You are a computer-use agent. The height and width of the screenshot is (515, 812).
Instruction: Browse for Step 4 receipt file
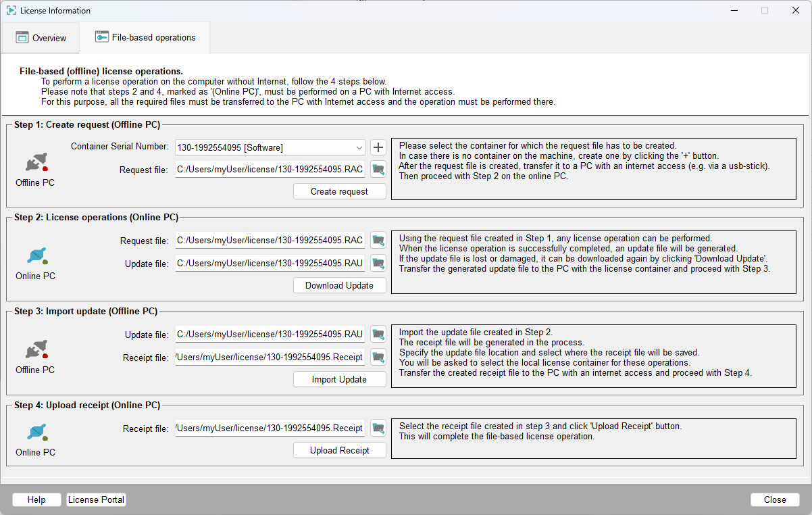pyautogui.click(x=378, y=428)
